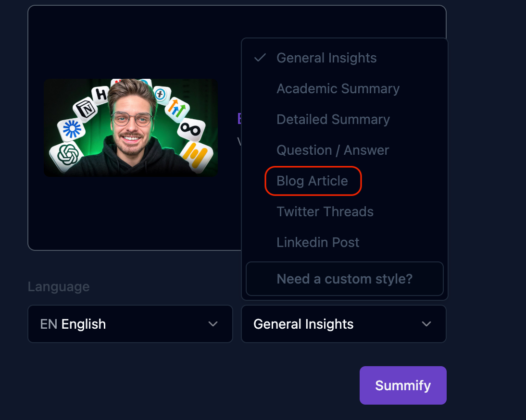Select the Linkedin Post option
This screenshot has width=526, height=420.
tap(318, 242)
